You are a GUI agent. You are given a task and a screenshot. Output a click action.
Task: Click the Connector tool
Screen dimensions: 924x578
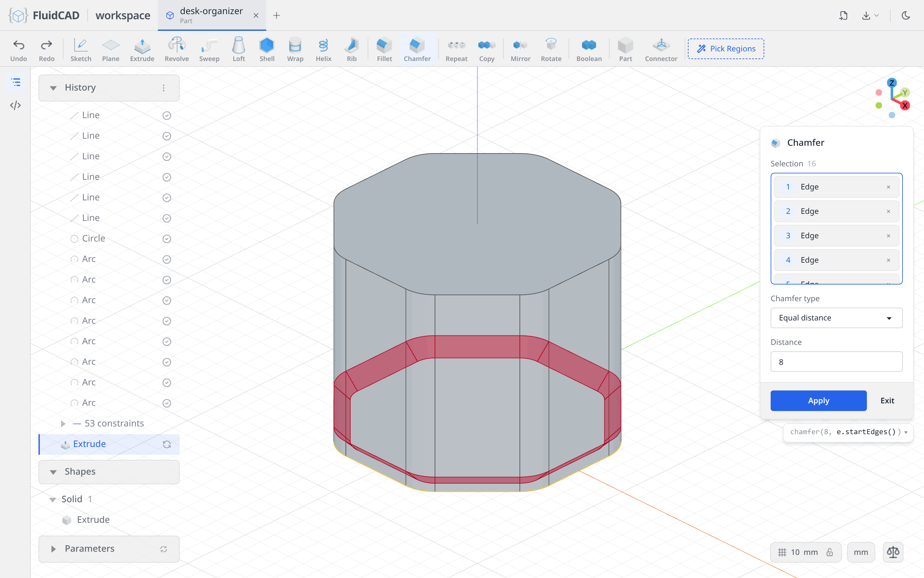coord(661,49)
